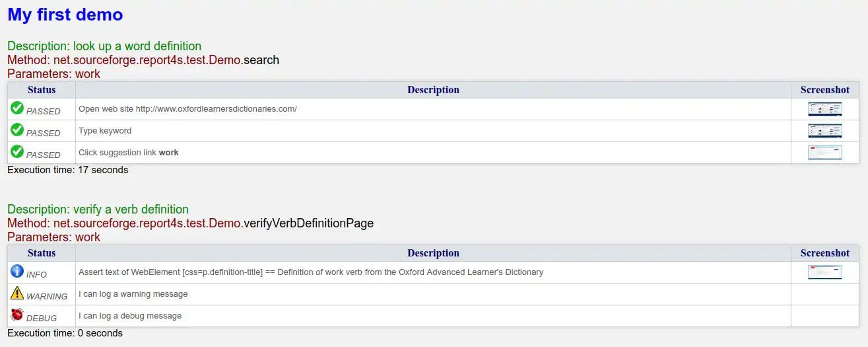Viewport: 868px width, 347px height.
Task: Click the DEBUG status label
Action: [x=42, y=319]
